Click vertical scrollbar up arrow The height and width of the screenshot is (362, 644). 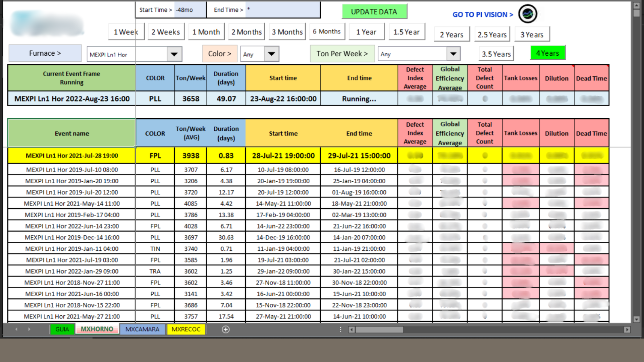coord(636,5)
